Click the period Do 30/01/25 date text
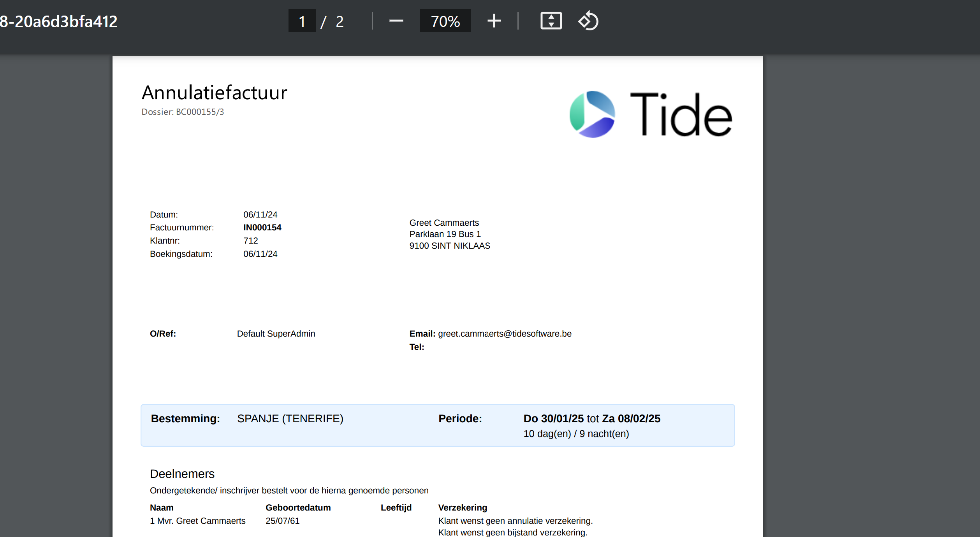The width and height of the screenshot is (980, 537). point(553,419)
